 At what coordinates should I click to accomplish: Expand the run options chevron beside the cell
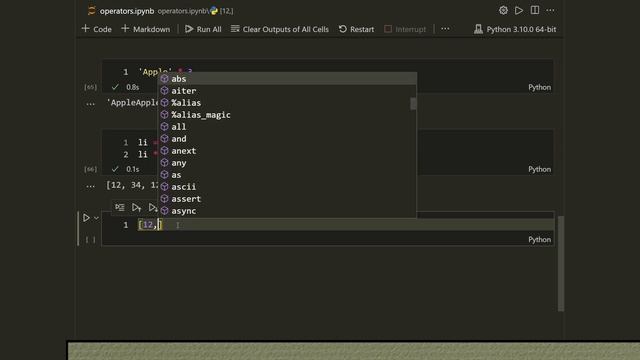pos(96,218)
